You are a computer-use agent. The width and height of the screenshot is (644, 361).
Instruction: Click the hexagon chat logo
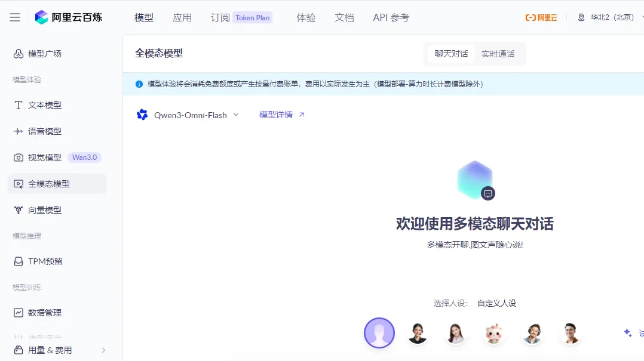coord(475,180)
